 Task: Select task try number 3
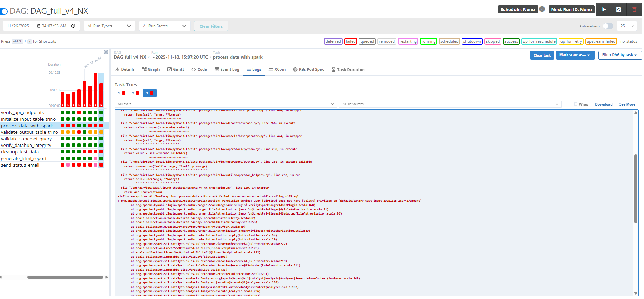(x=150, y=93)
